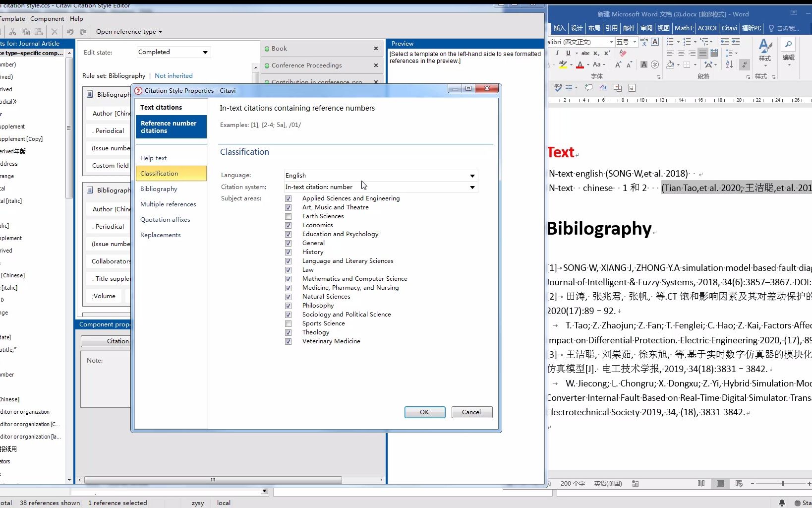
Task: Uncheck Applied Sciences and Engineering
Action: tap(288, 198)
